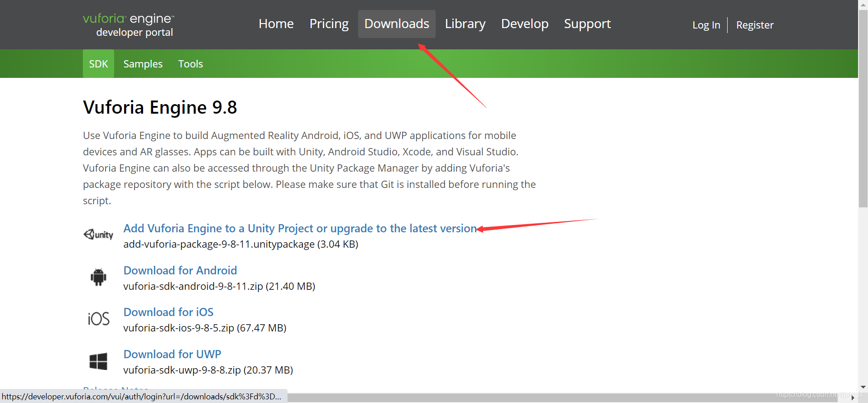
Task: Click the vertical scrollbar thumb
Action: click(x=863, y=109)
